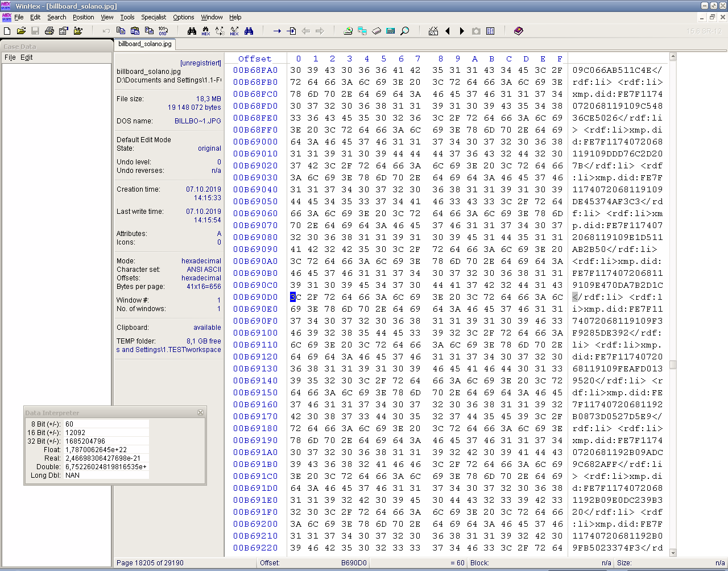728x571 pixels.
Task: Click the New file toolbar icon
Action: coord(7,31)
